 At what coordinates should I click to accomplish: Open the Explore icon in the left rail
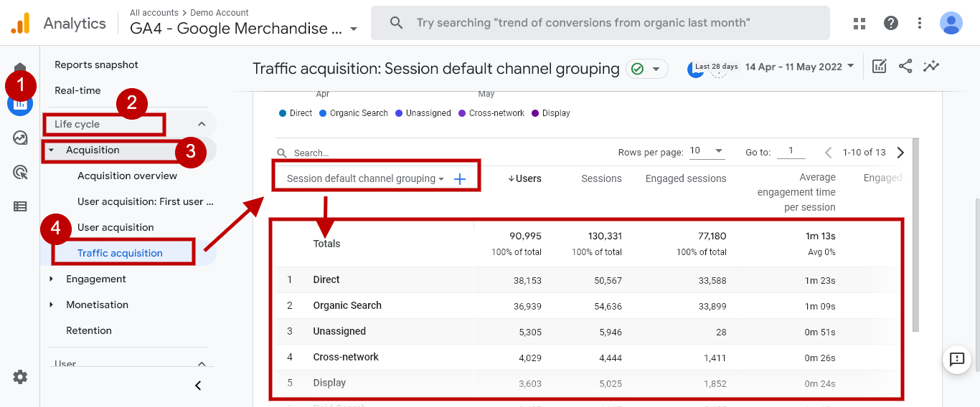pyautogui.click(x=20, y=138)
